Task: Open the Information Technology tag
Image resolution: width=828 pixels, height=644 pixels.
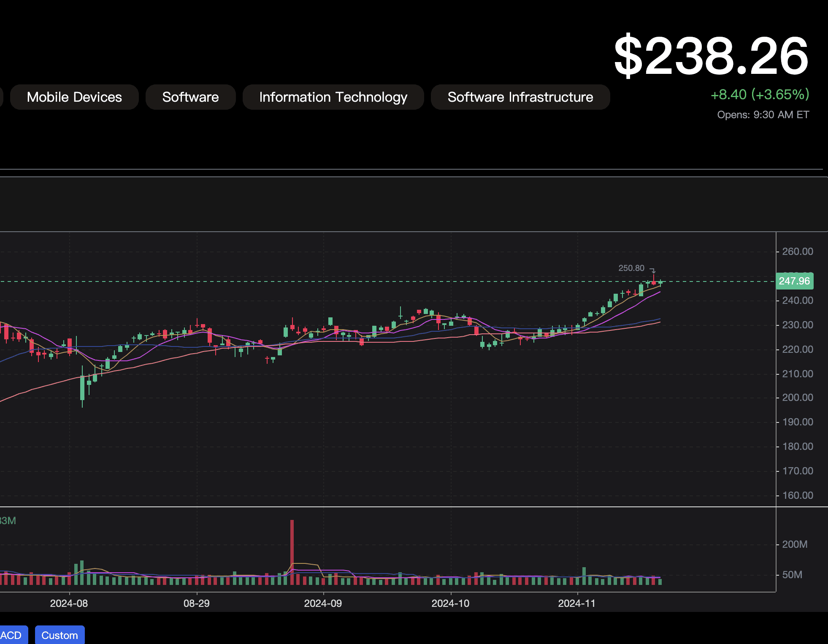Action: [333, 97]
